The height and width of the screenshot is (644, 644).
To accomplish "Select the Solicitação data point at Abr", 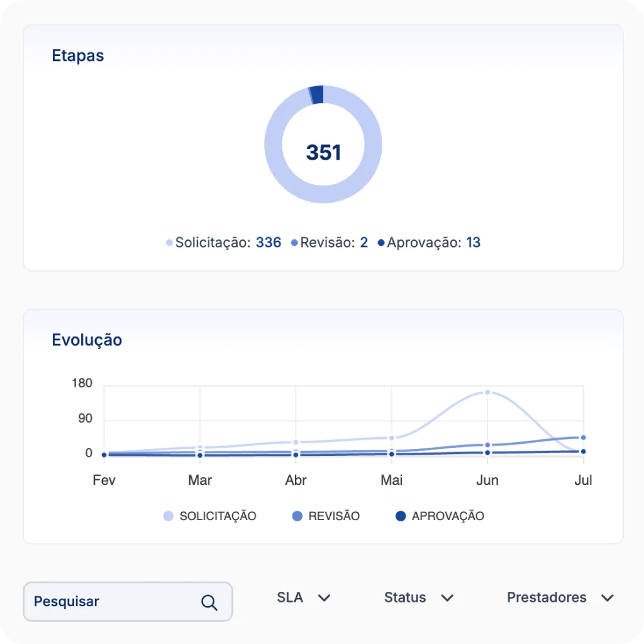I will click(296, 442).
